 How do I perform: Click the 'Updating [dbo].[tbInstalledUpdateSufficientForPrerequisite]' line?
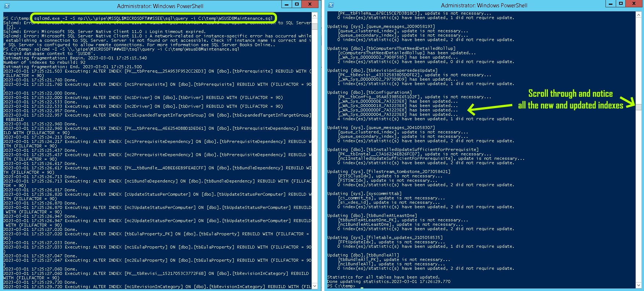pos(403,150)
